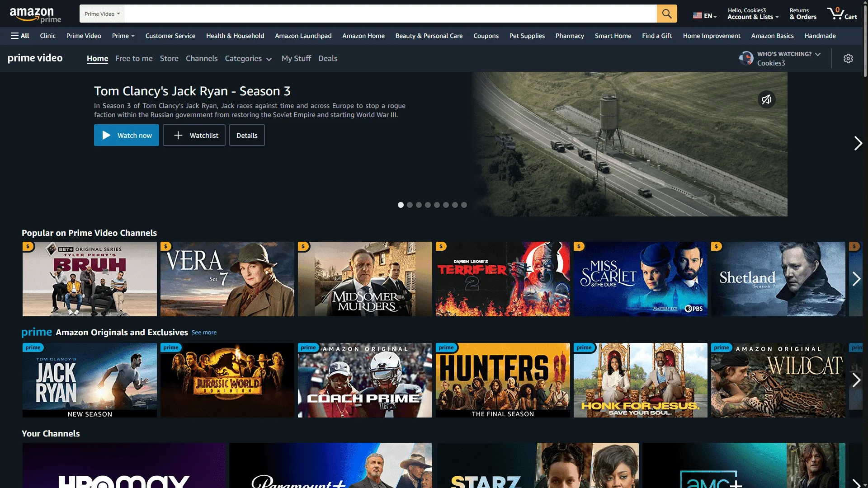This screenshot has height=488, width=868.
Task: Open Customer Service link
Action: click(170, 36)
